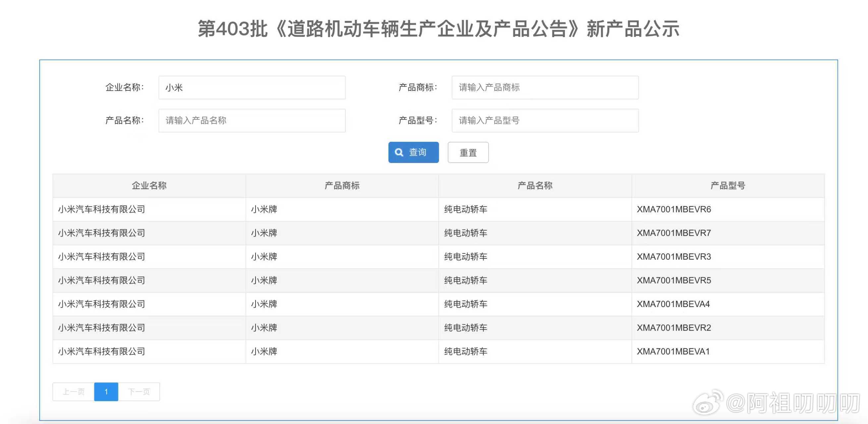This screenshot has width=868, height=424.
Task: Go to the next page with 下一页
Action: 139,392
